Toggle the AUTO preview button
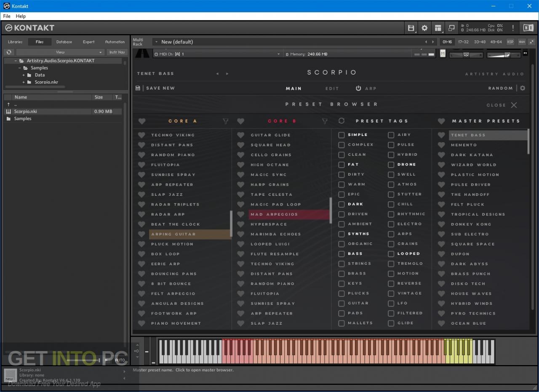The width and height of the screenshot is (539, 392). pos(120,360)
